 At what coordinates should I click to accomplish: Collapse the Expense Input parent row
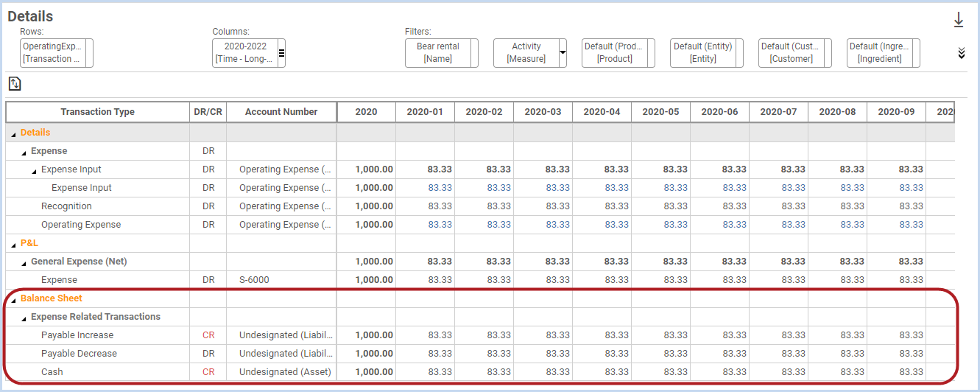coord(34,170)
